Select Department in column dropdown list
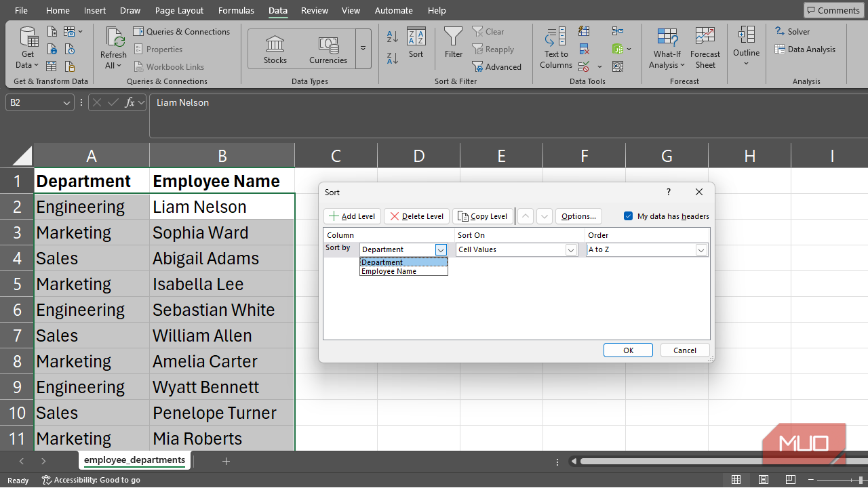This screenshot has width=868, height=488. click(403, 262)
